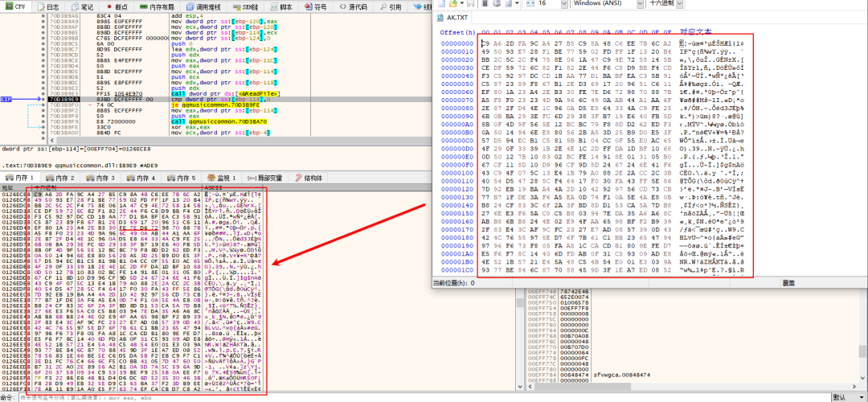The width and height of the screenshot is (868, 402).
Task: Expand the open-file dropdown arrow in hex editor
Action: click(x=461, y=3)
